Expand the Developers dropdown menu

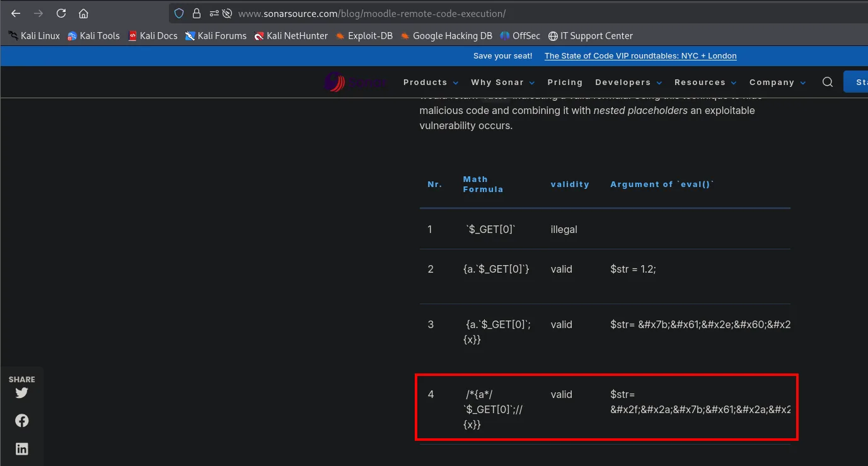point(628,82)
